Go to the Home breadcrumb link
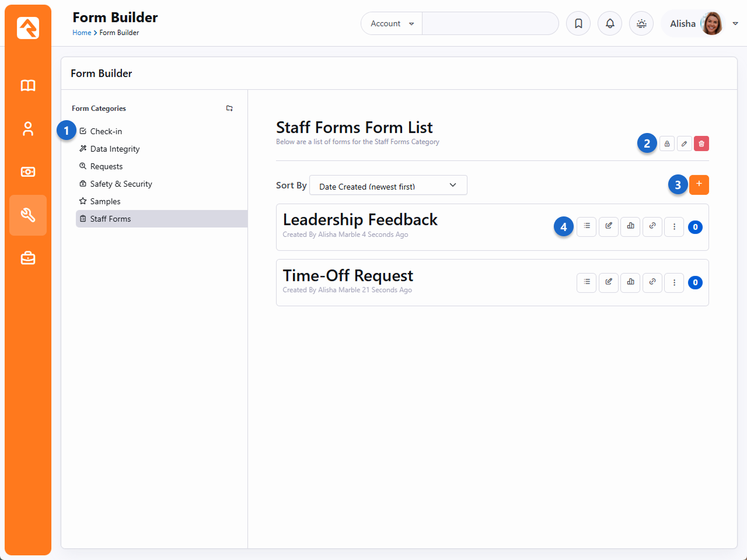This screenshot has width=747, height=560. 82,33
